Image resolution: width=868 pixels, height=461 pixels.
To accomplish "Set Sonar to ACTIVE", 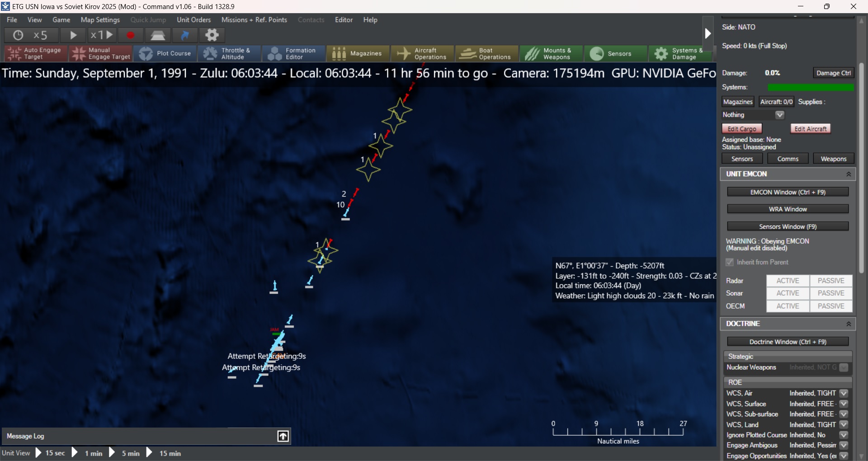I will click(788, 293).
